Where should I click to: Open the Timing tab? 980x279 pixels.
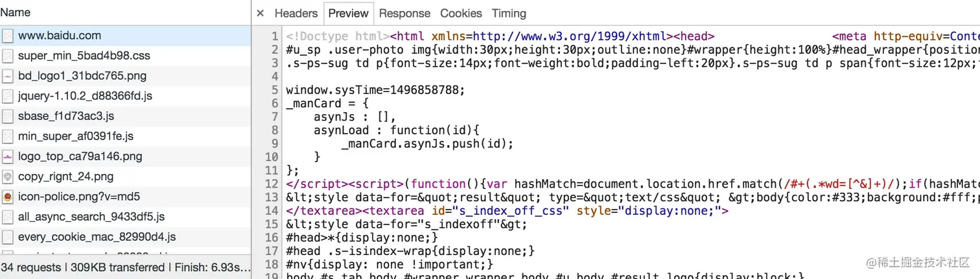click(x=509, y=13)
